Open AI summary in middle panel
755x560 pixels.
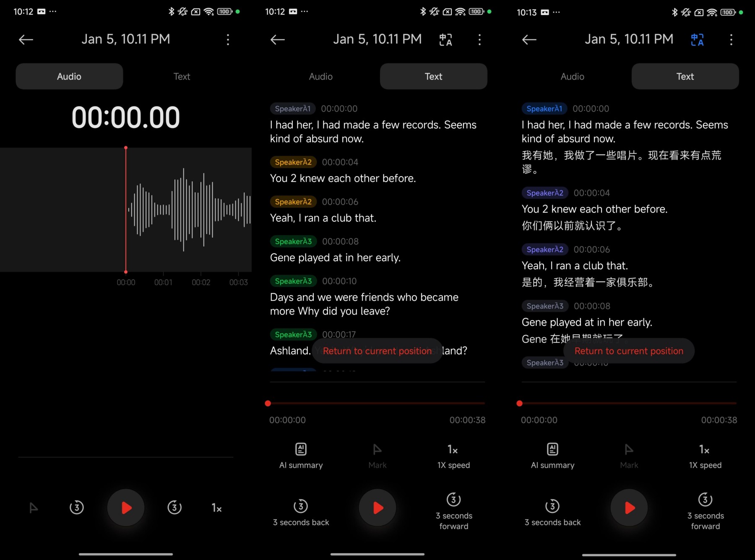pos(301,456)
